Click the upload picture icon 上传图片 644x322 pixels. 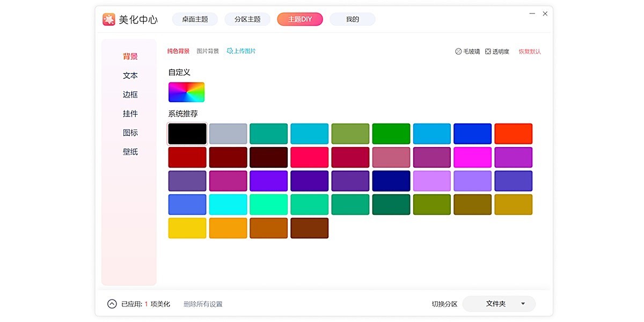[230, 51]
